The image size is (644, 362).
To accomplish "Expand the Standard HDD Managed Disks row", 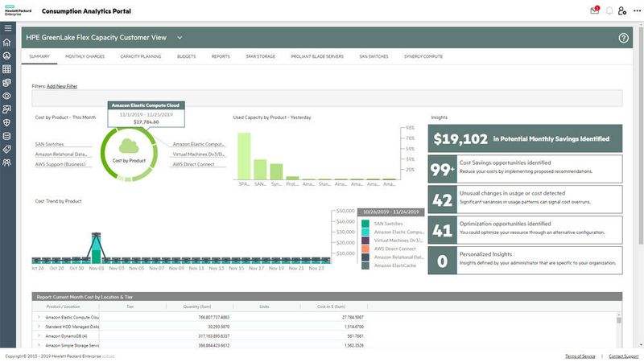I will [39, 327].
